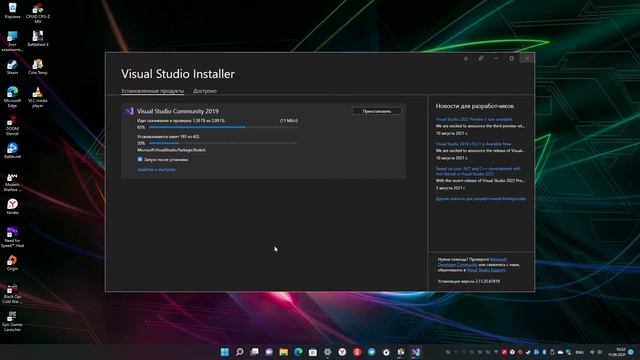Open Microsoft Store from the taskbar

(313, 352)
